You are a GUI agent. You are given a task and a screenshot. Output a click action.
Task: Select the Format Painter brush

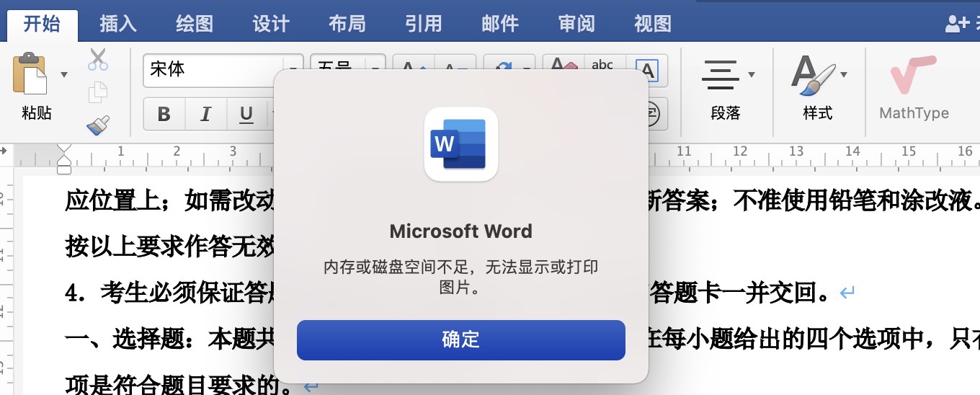pos(97,125)
